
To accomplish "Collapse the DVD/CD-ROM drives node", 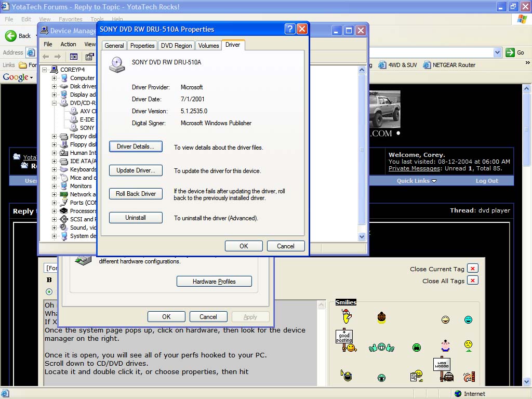I will (x=54, y=103).
